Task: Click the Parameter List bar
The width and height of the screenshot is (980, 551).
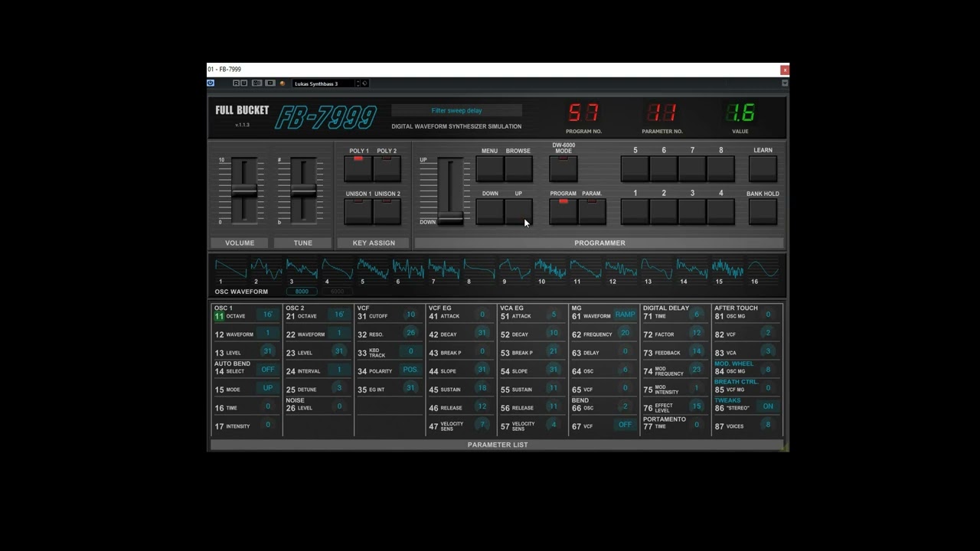Action: pos(498,445)
